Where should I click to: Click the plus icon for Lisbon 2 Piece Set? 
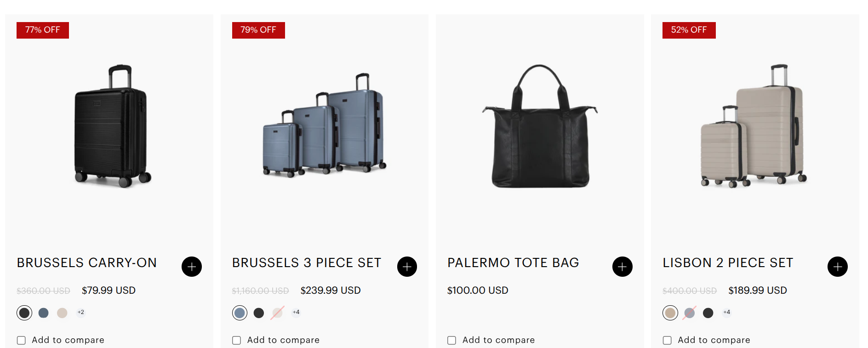click(x=838, y=267)
